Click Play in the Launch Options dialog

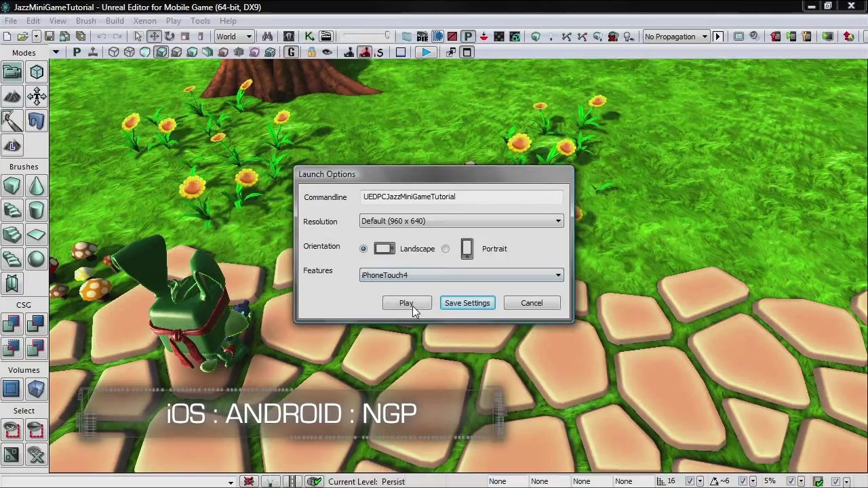coord(406,303)
